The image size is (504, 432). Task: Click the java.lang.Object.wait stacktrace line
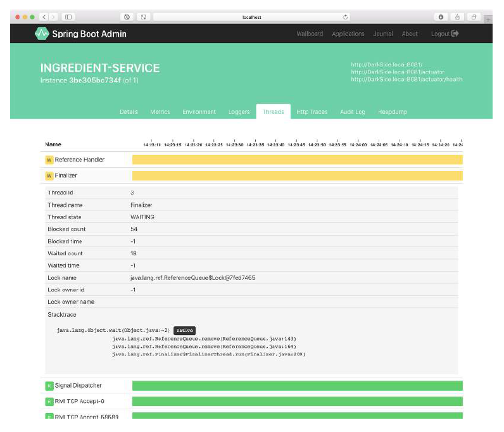pyautogui.click(x=113, y=331)
